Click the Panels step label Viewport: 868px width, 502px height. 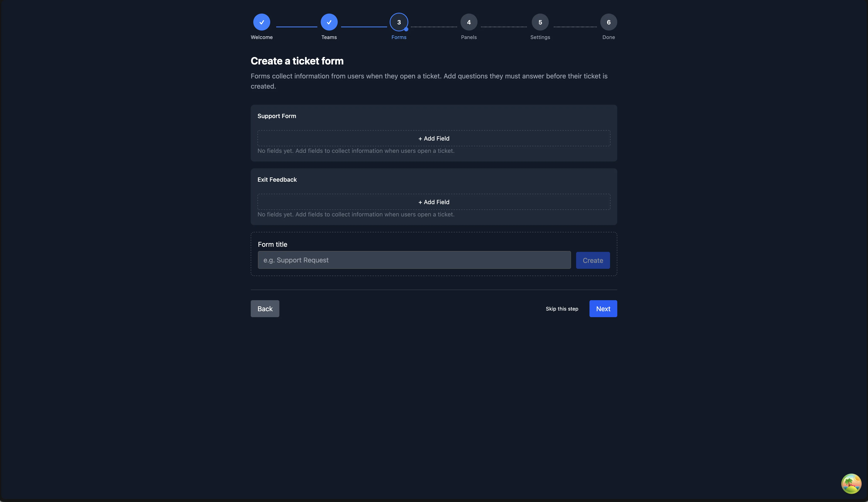tap(469, 37)
